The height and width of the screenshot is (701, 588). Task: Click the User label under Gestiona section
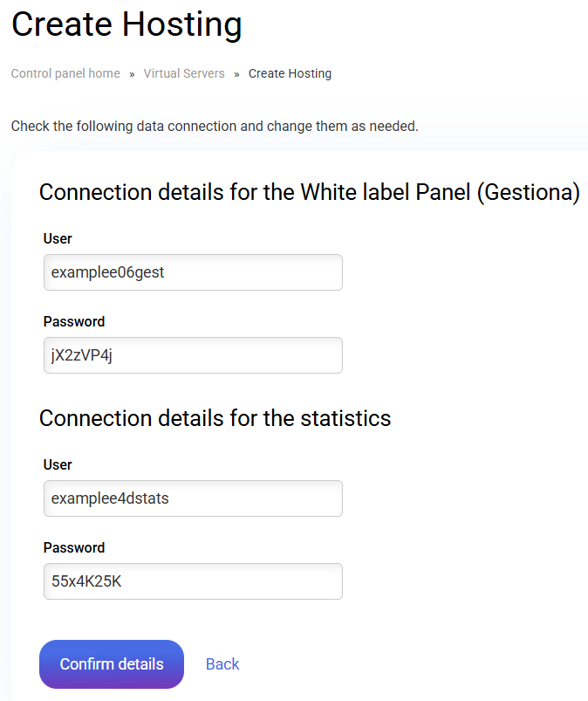[x=58, y=238]
